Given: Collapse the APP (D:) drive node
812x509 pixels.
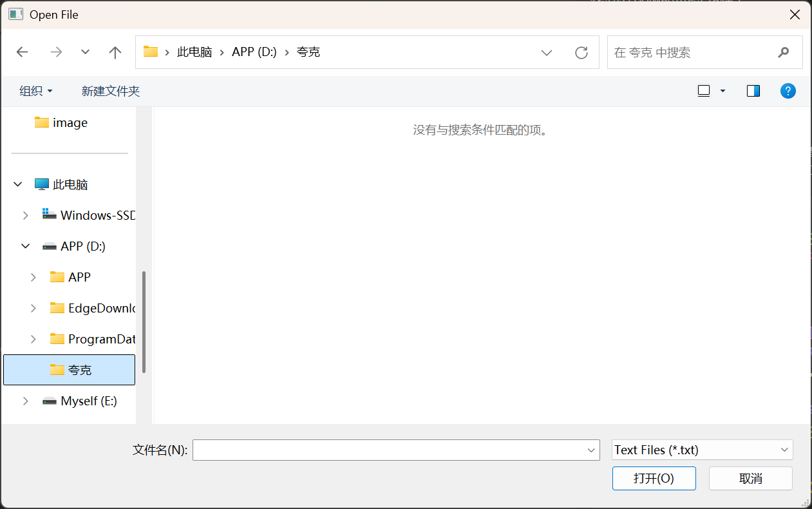Looking at the screenshot, I should coord(26,246).
